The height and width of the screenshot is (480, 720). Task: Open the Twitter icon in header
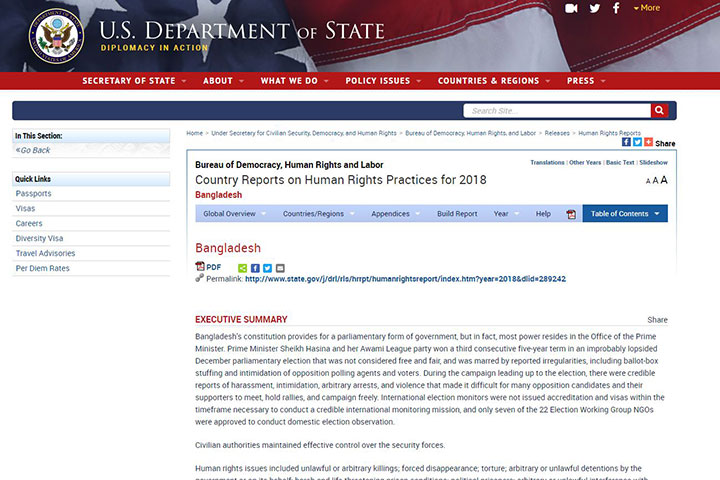pos(595,8)
